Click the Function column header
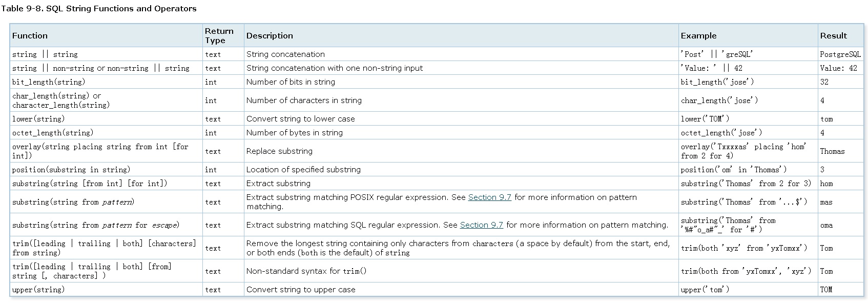This screenshot has height=303, width=868. pyautogui.click(x=30, y=36)
